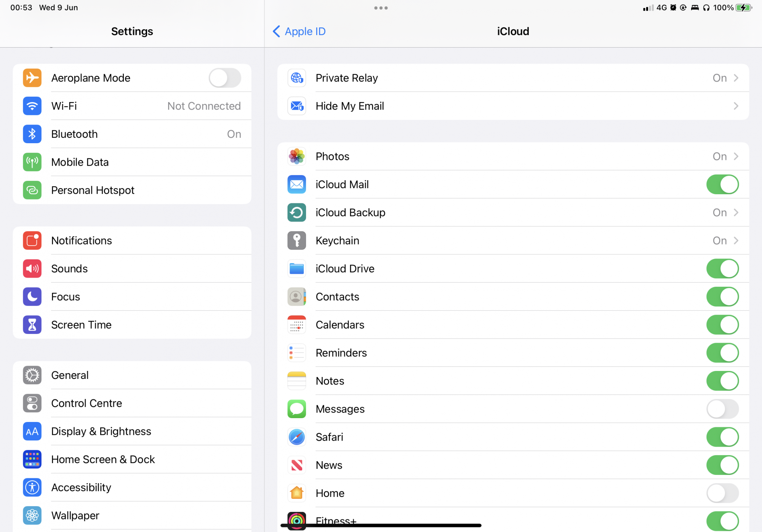Viewport: 762px width, 532px height.
Task: Tap the Bluetooth icon in sidebar
Action: tap(32, 134)
